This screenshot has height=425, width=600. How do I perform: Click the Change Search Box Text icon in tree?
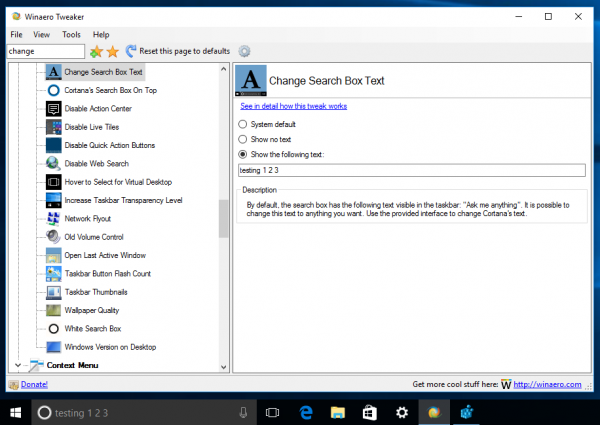[54, 72]
